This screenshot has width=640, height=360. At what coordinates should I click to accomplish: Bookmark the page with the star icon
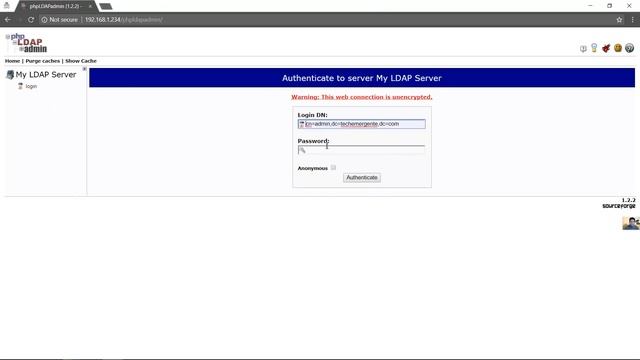click(x=619, y=20)
